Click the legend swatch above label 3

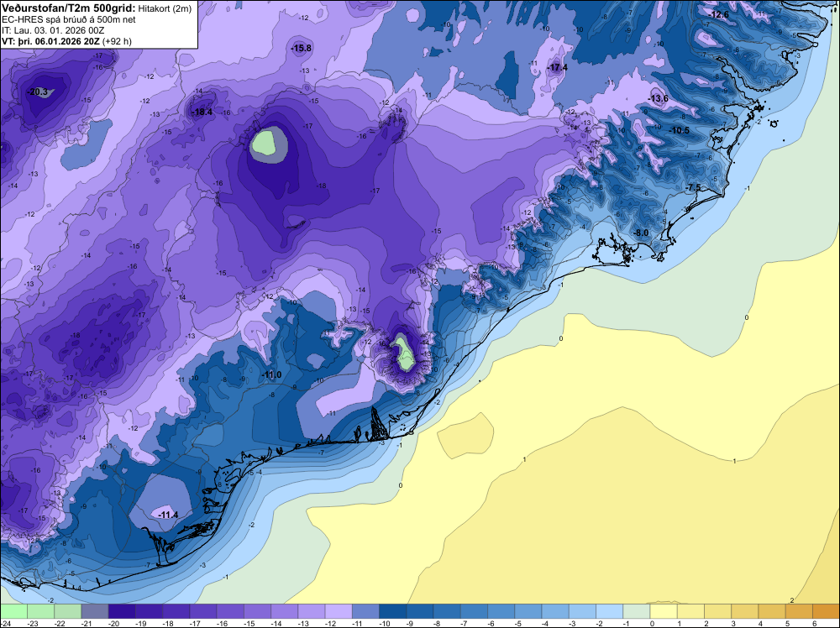pyautogui.click(x=744, y=611)
